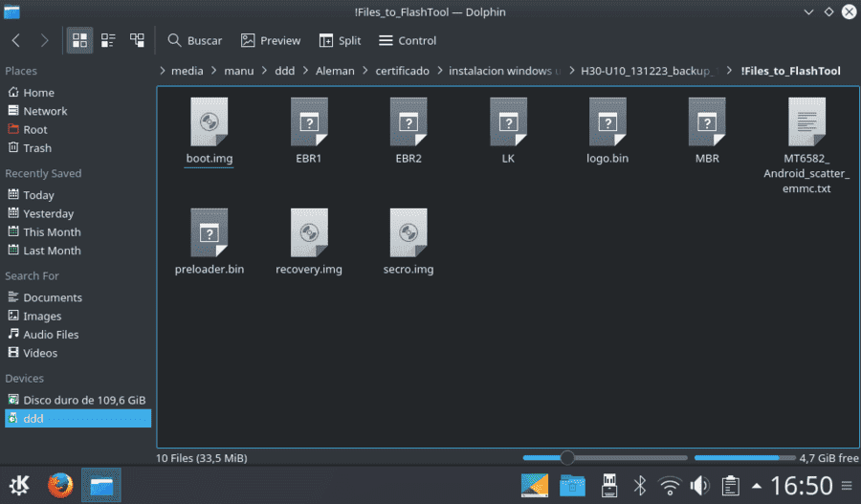Image resolution: width=861 pixels, height=504 pixels.
Task: Click the 4,7 GiB free space bar
Action: 744,457
